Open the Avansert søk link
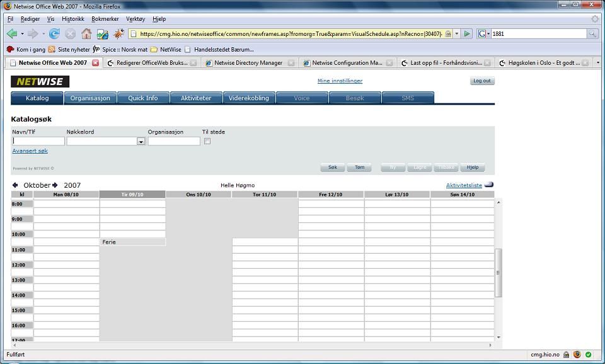The width and height of the screenshot is (605, 364). pyautogui.click(x=30, y=151)
